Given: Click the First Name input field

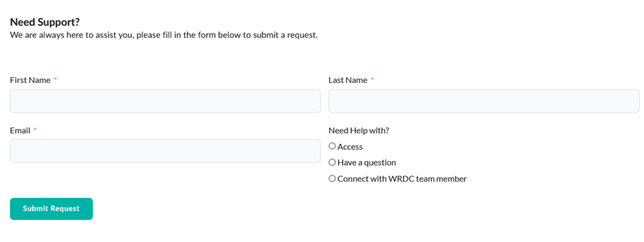Looking at the screenshot, I should coord(165,101).
